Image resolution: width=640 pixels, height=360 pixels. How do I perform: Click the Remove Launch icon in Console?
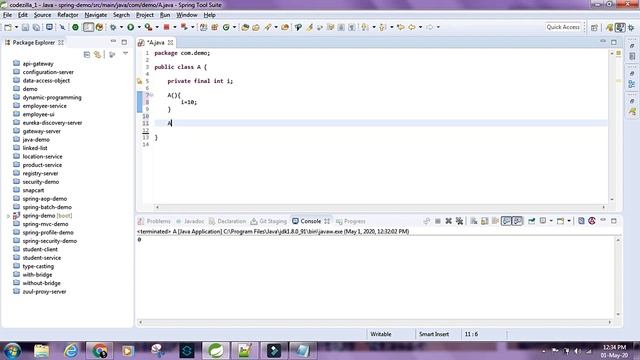click(449, 221)
